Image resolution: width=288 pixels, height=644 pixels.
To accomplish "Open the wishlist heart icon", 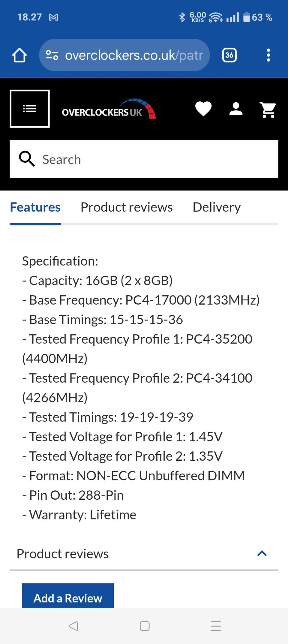I will (x=203, y=109).
